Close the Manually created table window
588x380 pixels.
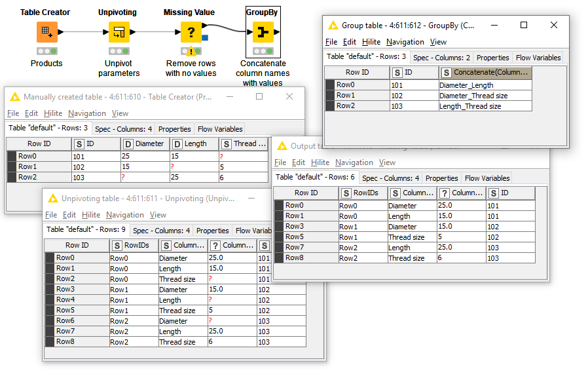(x=289, y=96)
